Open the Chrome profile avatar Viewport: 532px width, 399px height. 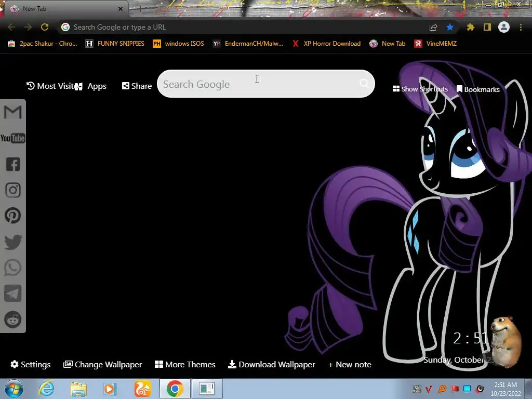point(504,27)
